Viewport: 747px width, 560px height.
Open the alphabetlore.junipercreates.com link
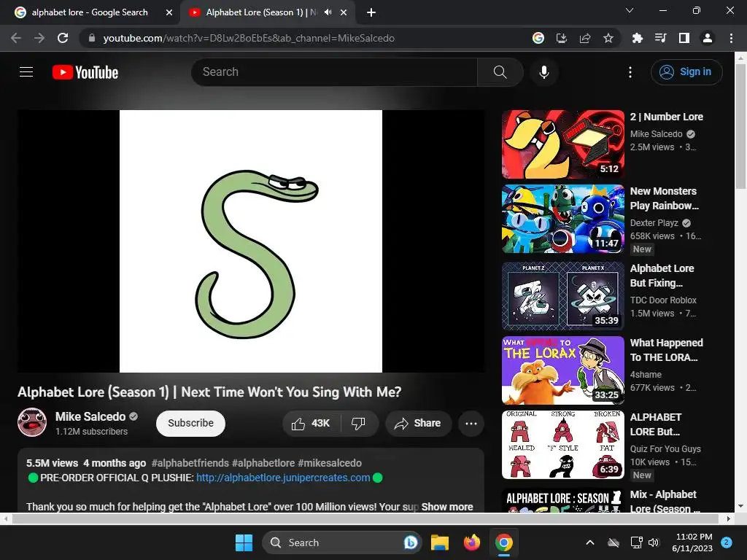(x=283, y=478)
